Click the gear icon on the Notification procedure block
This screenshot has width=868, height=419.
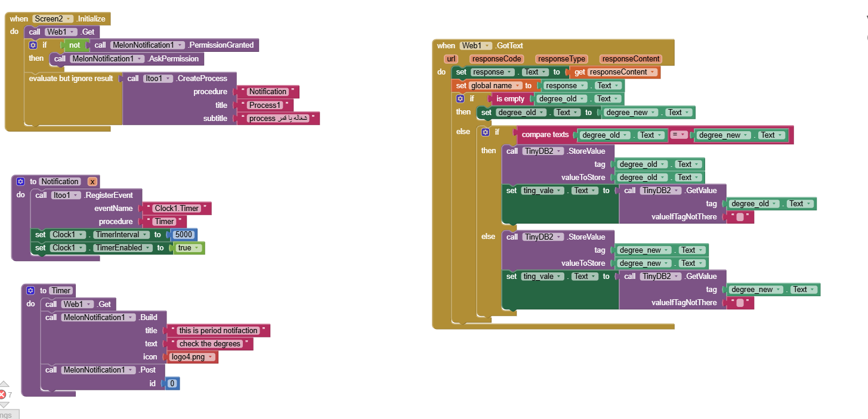20,181
